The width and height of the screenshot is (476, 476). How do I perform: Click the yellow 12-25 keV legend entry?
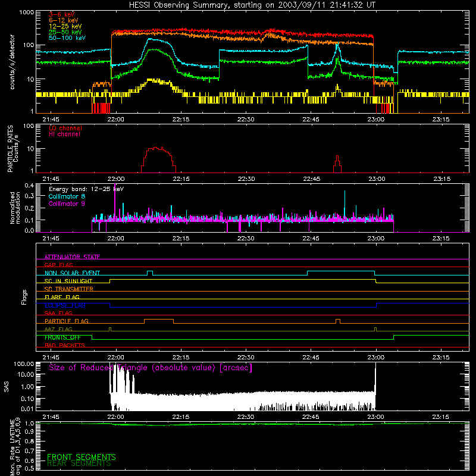(x=65, y=26)
